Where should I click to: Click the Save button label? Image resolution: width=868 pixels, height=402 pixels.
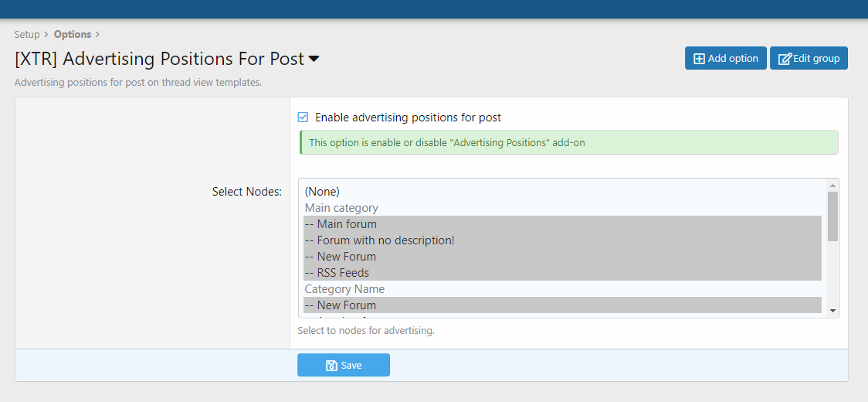(351, 366)
